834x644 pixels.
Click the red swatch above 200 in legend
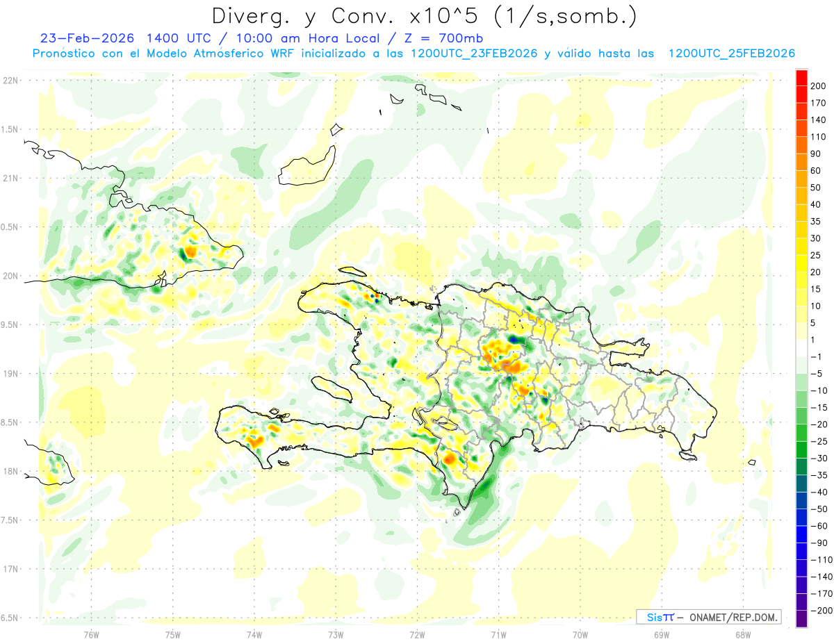(801, 78)
